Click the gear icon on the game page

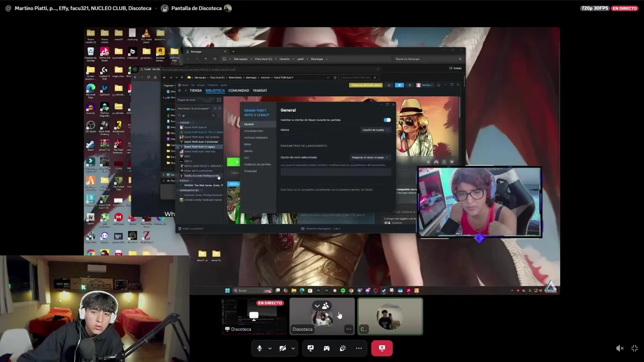coord(428,162)
